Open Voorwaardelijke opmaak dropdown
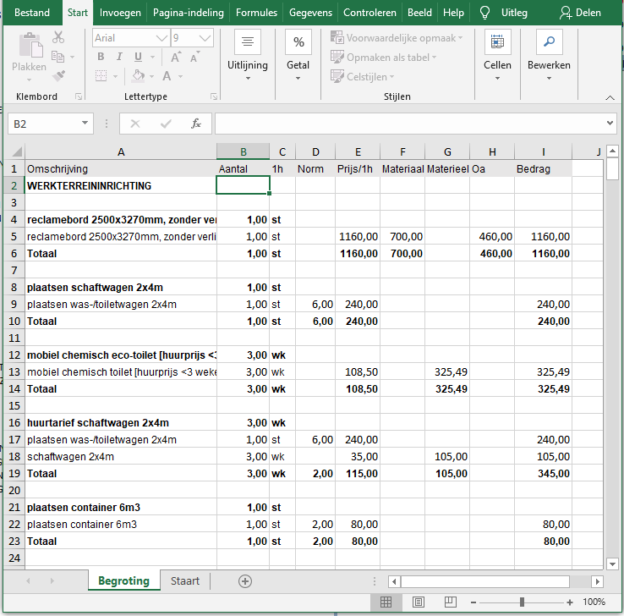Viewport: 624px width, 616px height. [x=397, y=38]
